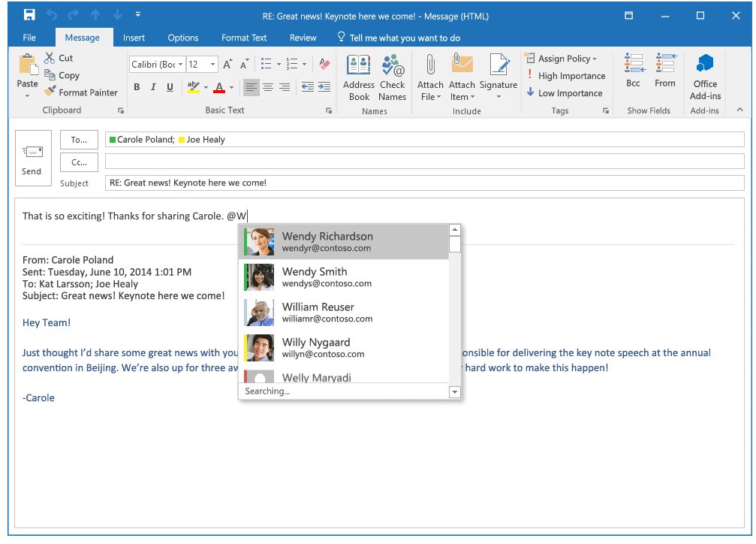Apply red font color
The width and height of the screenshot is (756, 544).
[219, 87]
